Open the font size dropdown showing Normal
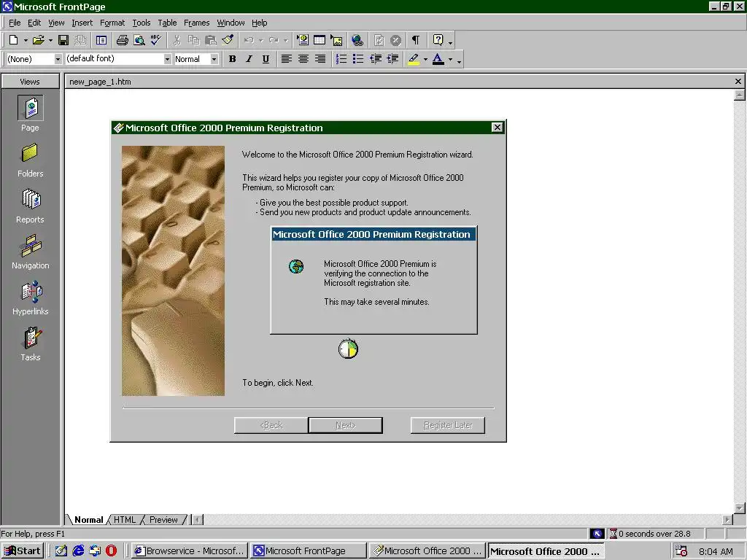Screen dimensions: 747x560 [214, 59]
